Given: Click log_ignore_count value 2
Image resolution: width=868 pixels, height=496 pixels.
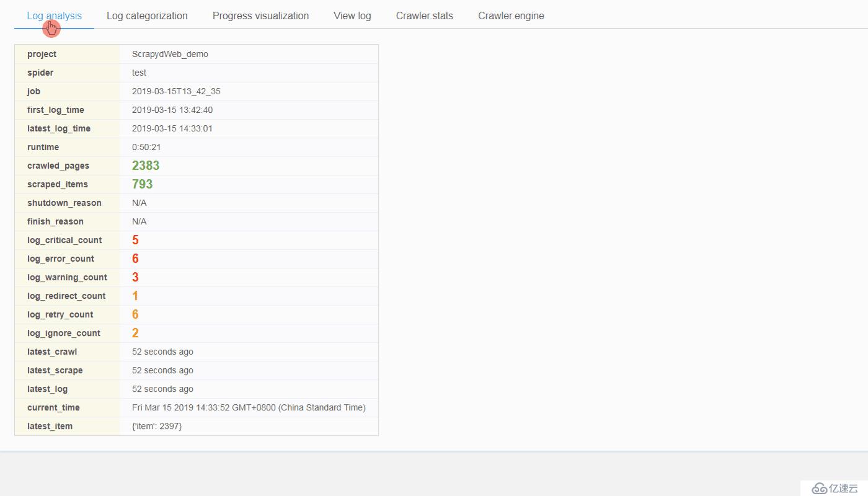Looking at the screenshot, I should [135, 333].
